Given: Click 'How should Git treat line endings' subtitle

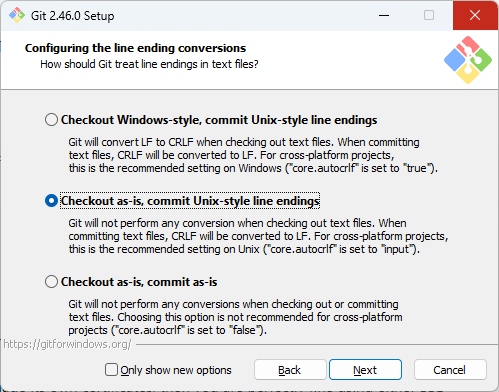Looking at the screenshot, I should (149, 64).
